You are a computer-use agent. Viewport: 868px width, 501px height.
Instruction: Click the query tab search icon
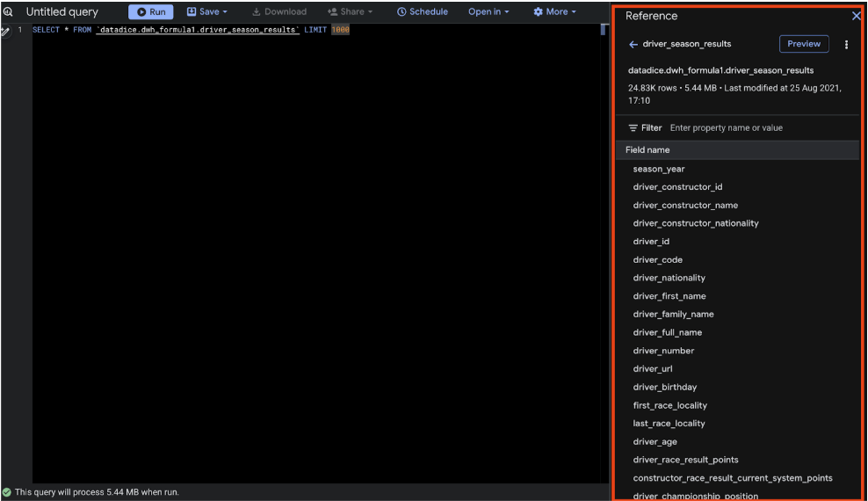click(x=7, y=12)
